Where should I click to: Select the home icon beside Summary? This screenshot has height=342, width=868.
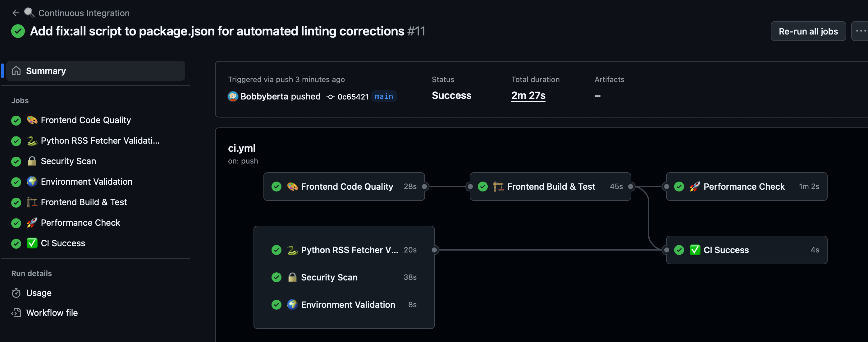coord(16,71)
